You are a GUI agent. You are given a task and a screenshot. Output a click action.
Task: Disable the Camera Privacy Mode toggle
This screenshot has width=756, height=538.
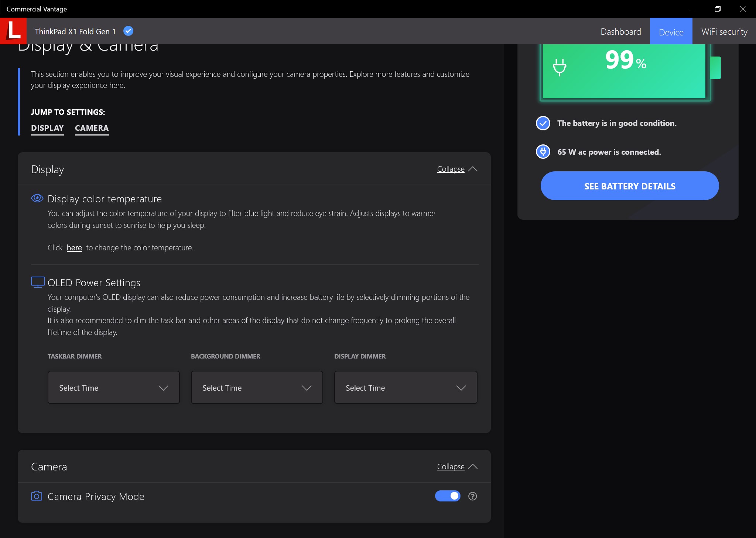448,496
